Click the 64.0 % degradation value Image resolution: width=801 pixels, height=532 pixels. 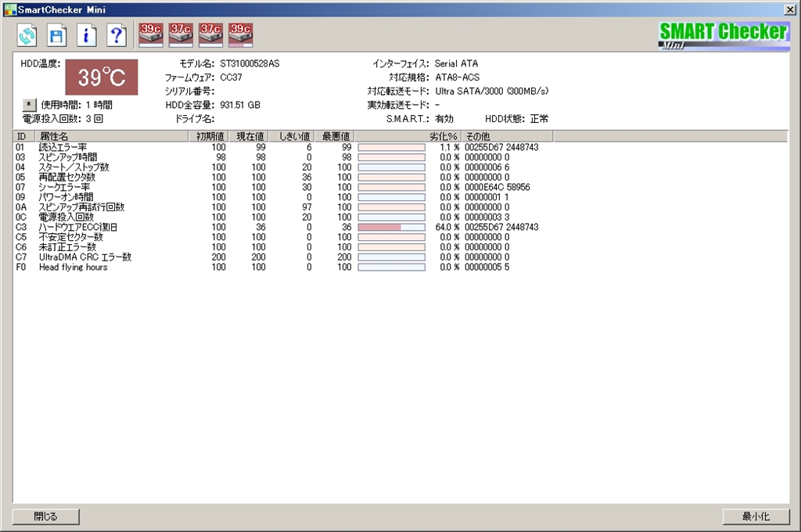[447, 227]
